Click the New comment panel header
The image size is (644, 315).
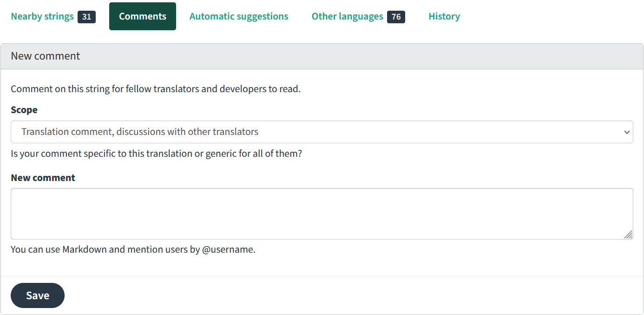pos(46,56)
